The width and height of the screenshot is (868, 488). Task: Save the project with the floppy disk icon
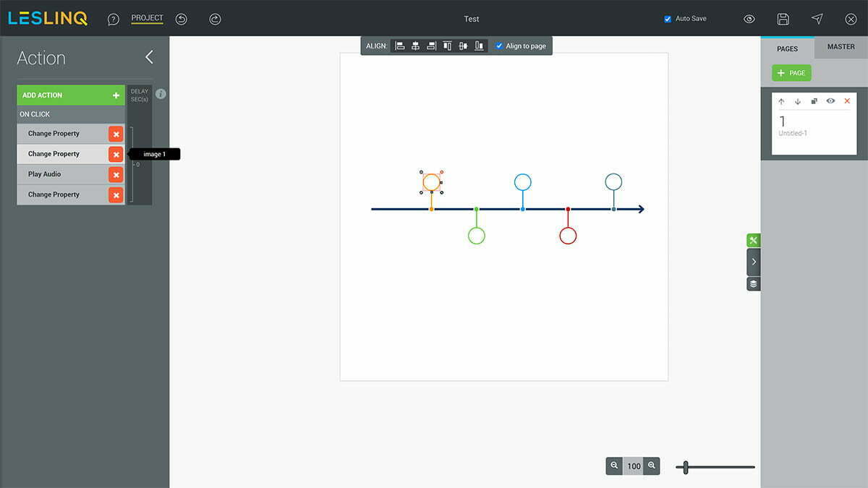click(783, 20)
